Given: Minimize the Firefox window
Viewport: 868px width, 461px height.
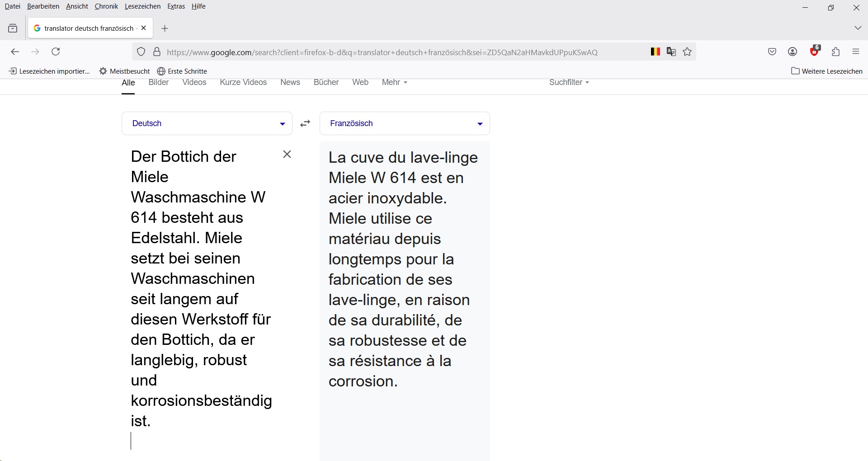Looking at the screenshot, I should coord(805,8).
